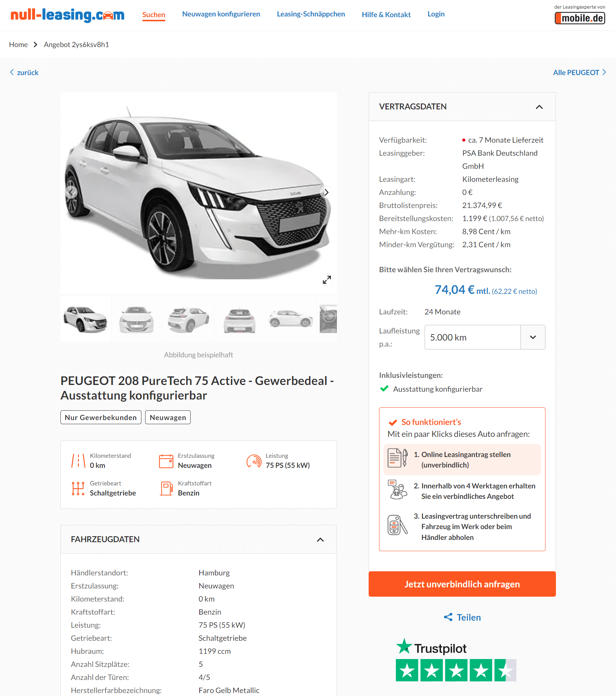616x696 pixels.
Task: Click the Getriebeart gearshift icon
Action: (78, 488)
